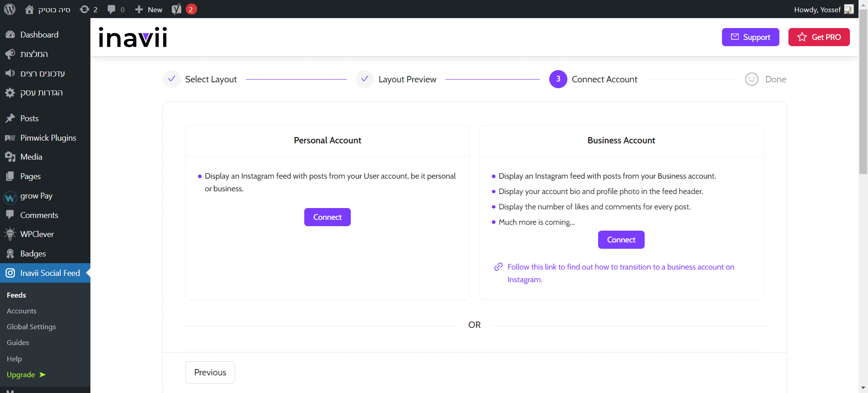Select the step 3 Connect Account indicator
The width and height of the screenshot is (868, 393).
558,79
